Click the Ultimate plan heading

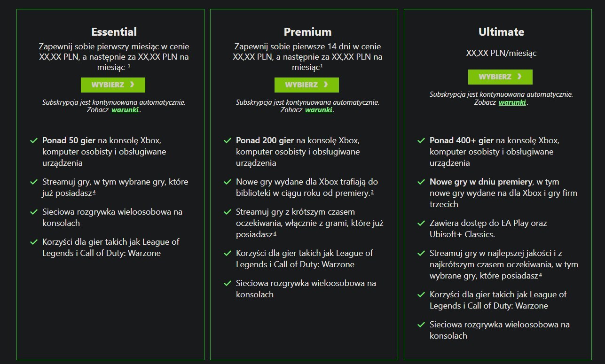501,32
